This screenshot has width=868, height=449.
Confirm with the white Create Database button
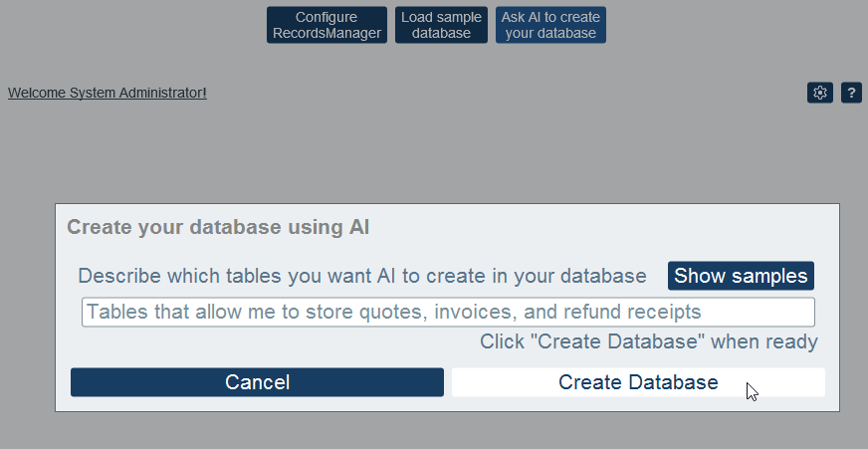(x=638, y=382)
